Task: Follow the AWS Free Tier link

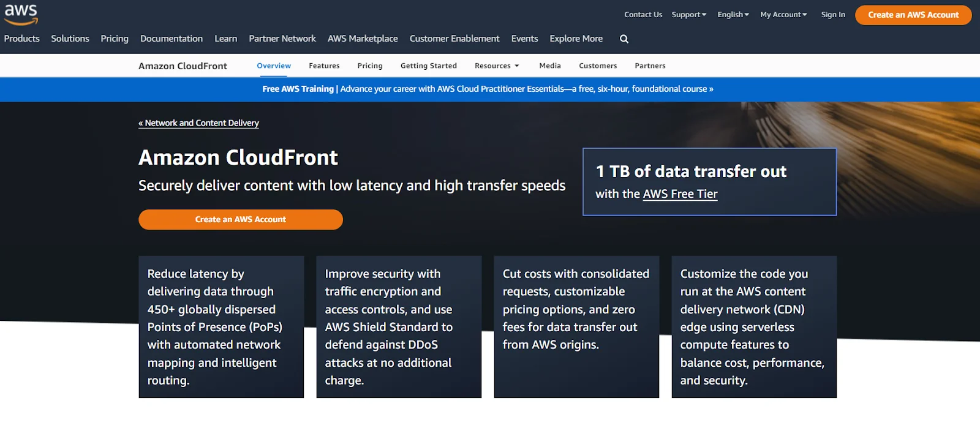Action: pos(680,194)
